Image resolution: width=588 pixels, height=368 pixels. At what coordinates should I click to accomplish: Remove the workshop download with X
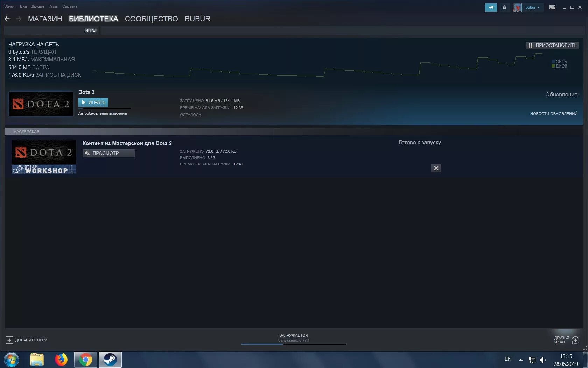436,168
